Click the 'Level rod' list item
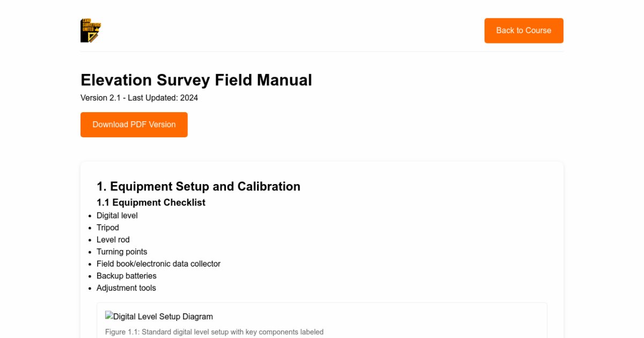This screenshot has height=338, width=644. [113, 239]
